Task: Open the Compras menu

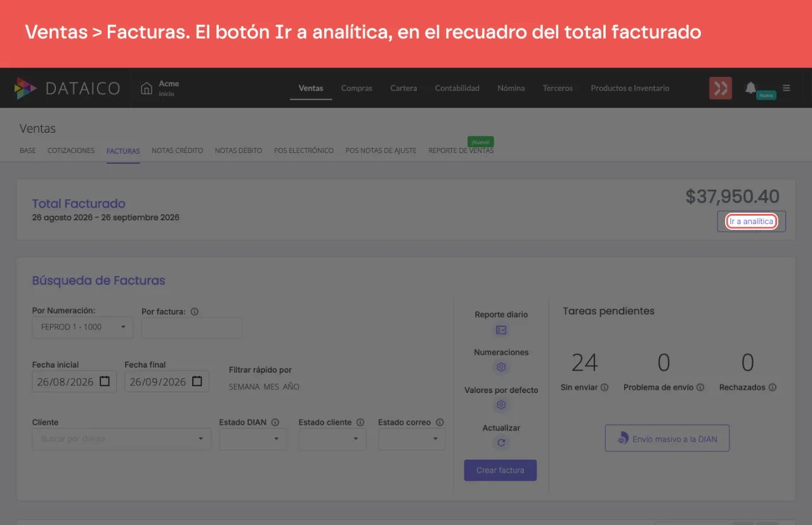Action: [357, 88]
